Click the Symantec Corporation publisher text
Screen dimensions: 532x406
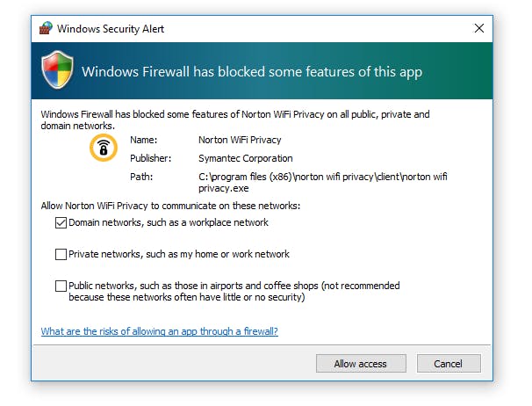245,158
